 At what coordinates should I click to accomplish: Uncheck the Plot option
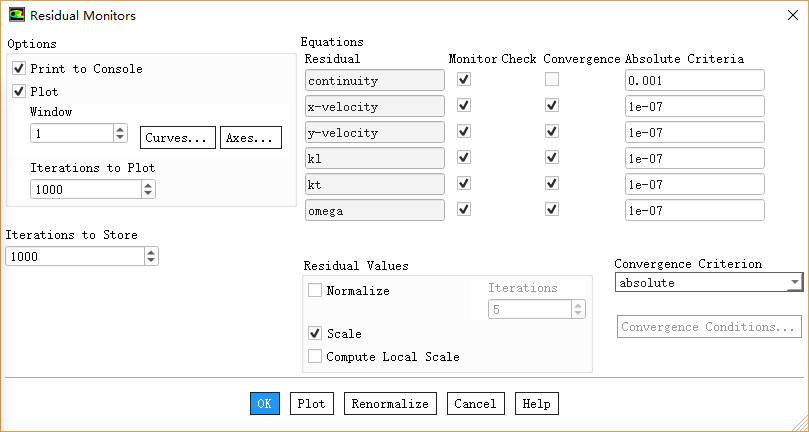click(x=19, y=91)
